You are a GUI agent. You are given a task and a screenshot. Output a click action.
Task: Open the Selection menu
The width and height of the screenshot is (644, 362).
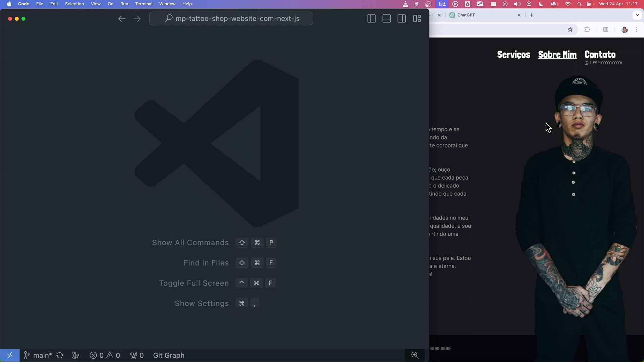coord(74,4)
